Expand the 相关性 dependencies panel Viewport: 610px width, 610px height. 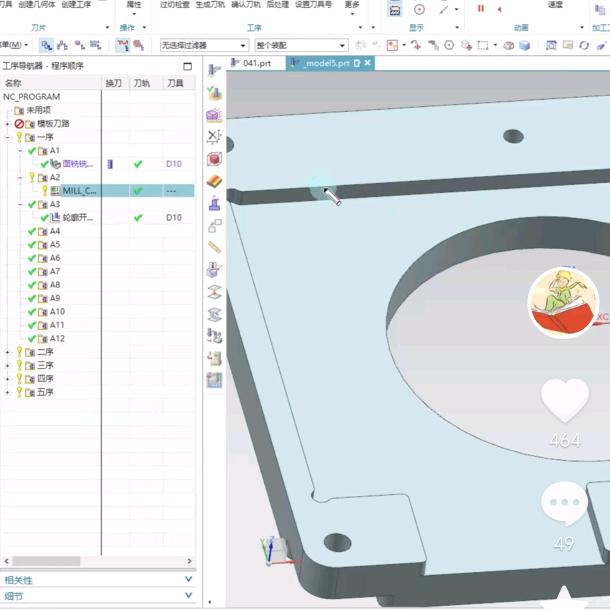pyautogui.click(x=188, y=580)
